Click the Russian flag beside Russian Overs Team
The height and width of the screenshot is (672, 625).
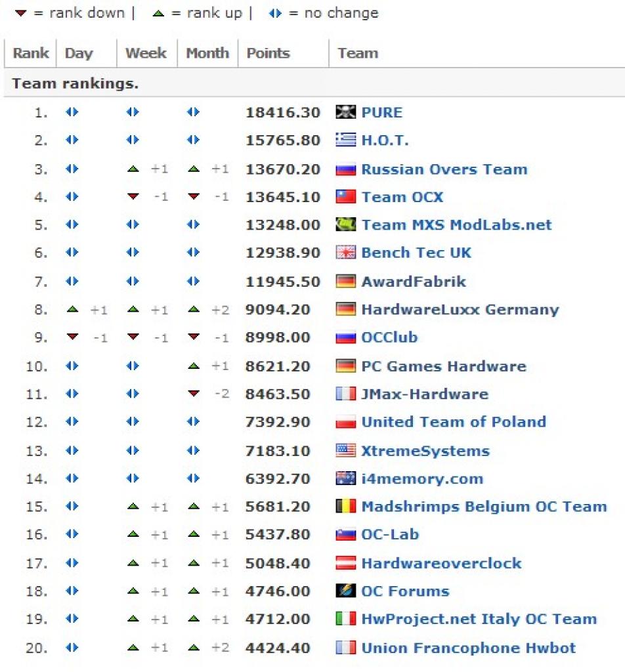click(345, 169)
